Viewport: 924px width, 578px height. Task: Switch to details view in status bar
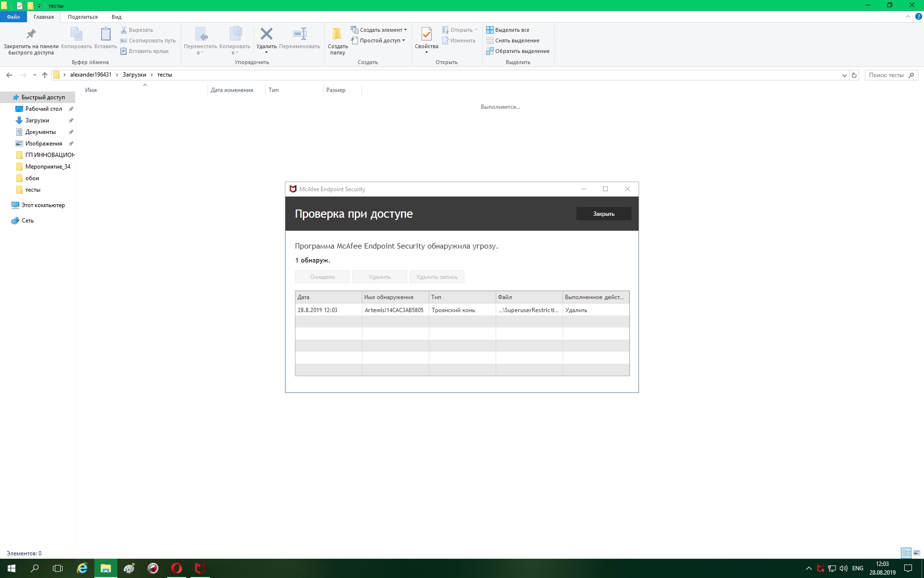906,553
